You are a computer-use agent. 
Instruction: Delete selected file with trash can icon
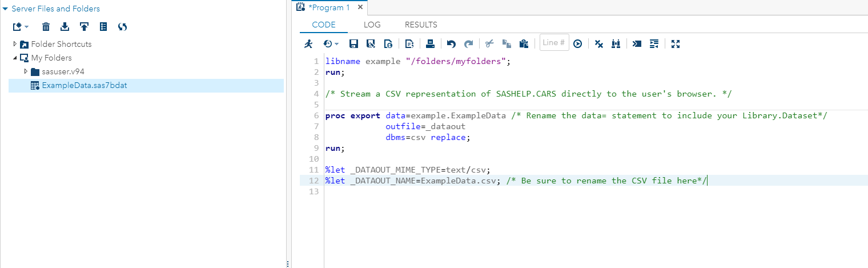46,27
